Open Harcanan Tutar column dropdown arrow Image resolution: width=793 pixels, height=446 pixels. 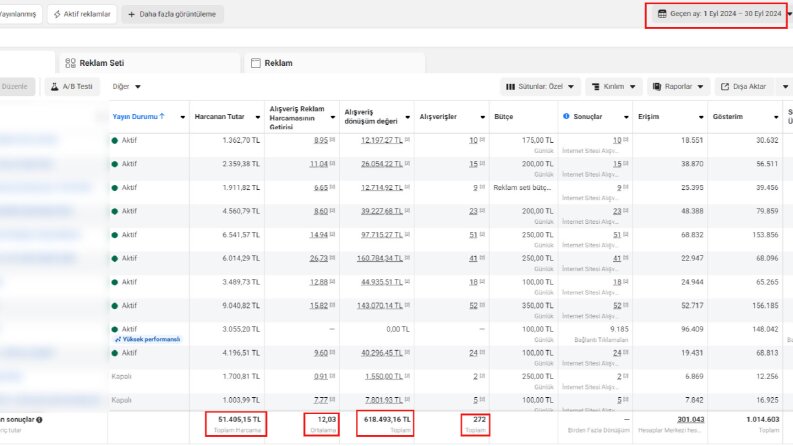[x=257, y=117]
